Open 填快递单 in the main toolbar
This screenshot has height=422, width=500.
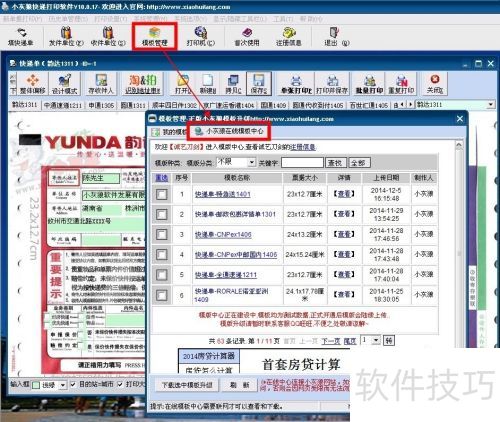[21, 37]
